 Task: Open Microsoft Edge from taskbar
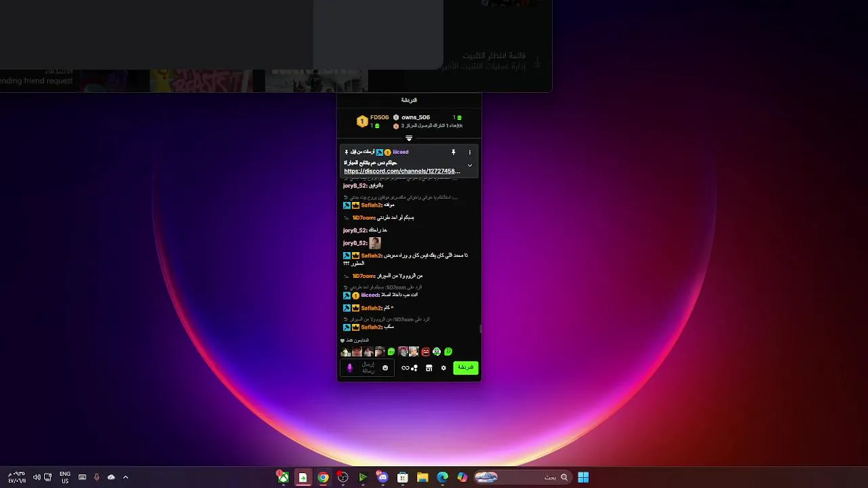tap(443, 477)
